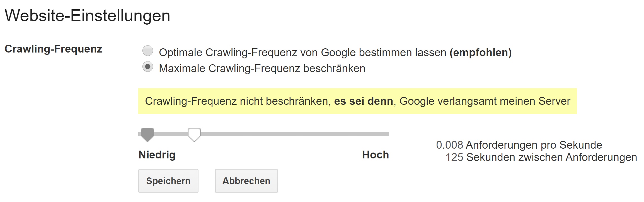Screen dimensions: 644x202
Task: Select "Optimale Crawling-Frequenz von Google bestimmen lassen"
Action: (x=148, y=51)
